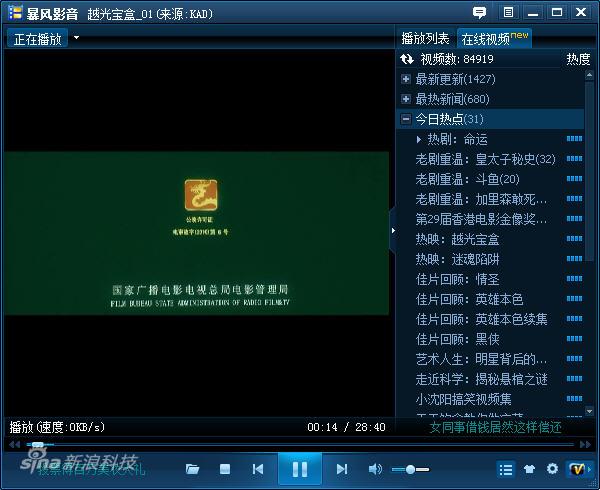
Task: Open ad link 女同事借钱居然这样偿还
Action: point(495,427)
